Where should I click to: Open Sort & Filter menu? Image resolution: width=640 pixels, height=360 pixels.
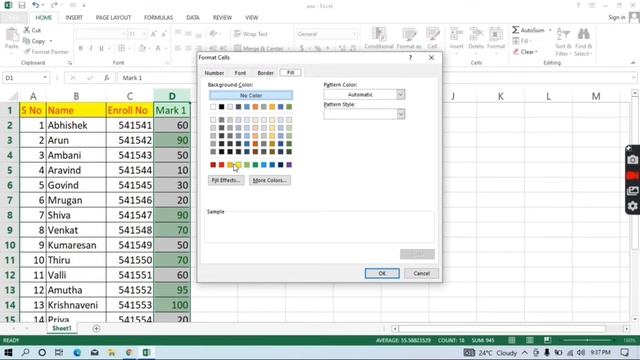click(562, 41)
